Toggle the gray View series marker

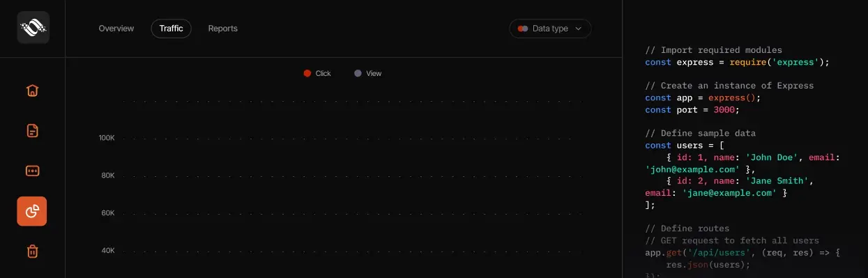coord(358,73)
